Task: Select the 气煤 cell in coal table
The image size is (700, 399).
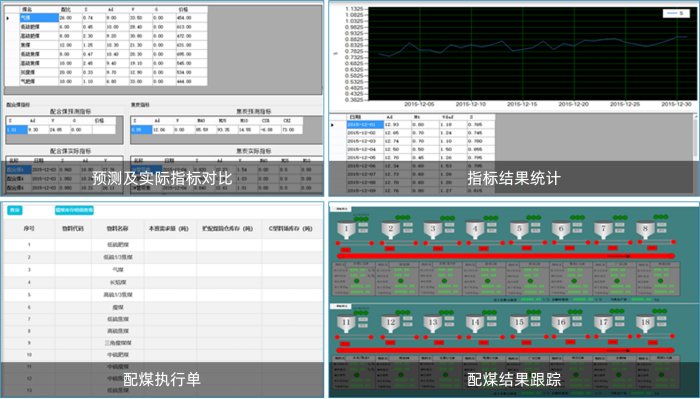Action: tap(39, 18)
